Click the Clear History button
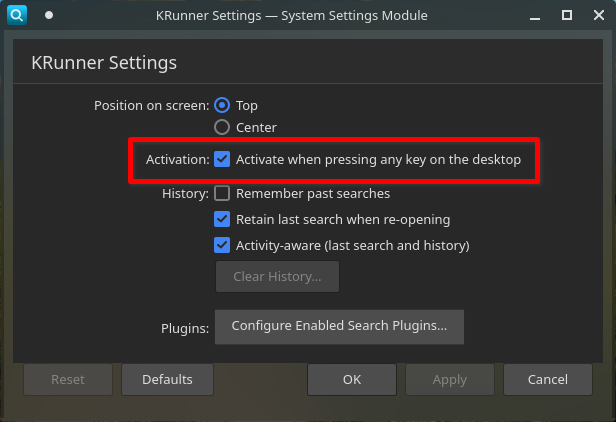 [x=277, y=276]
